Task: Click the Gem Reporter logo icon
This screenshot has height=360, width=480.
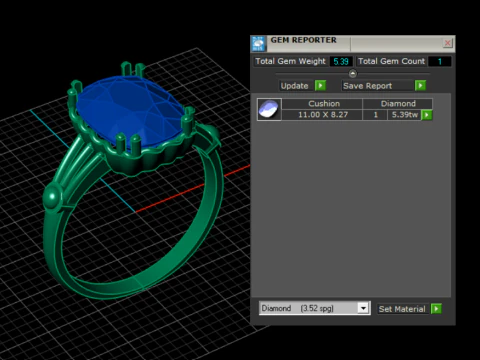Action: (x=258, y=44)
